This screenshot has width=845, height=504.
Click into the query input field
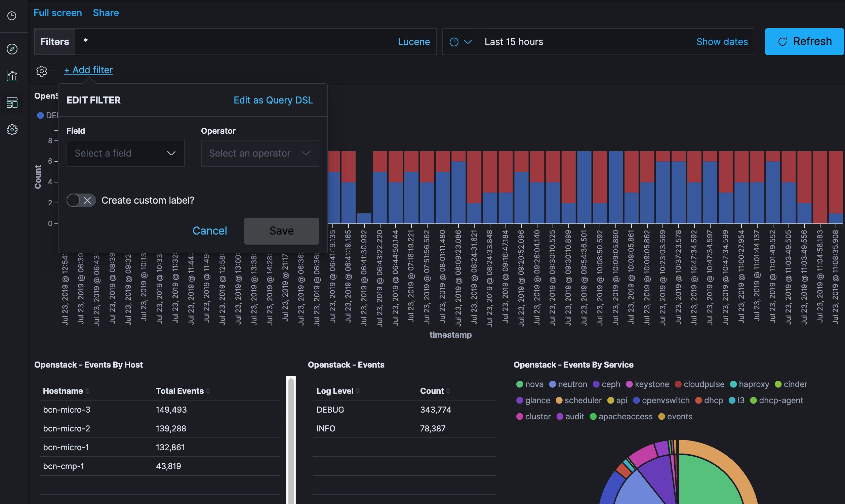point(234,41)
